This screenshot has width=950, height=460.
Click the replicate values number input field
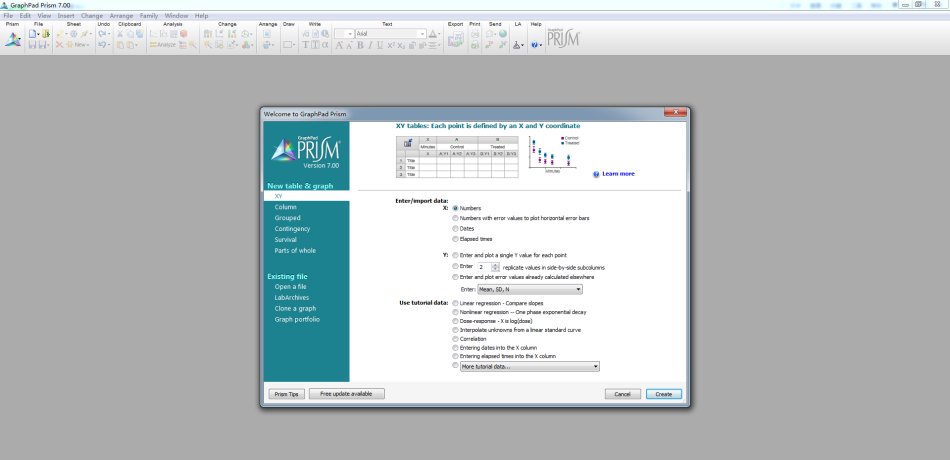click(x=483, y=267)
